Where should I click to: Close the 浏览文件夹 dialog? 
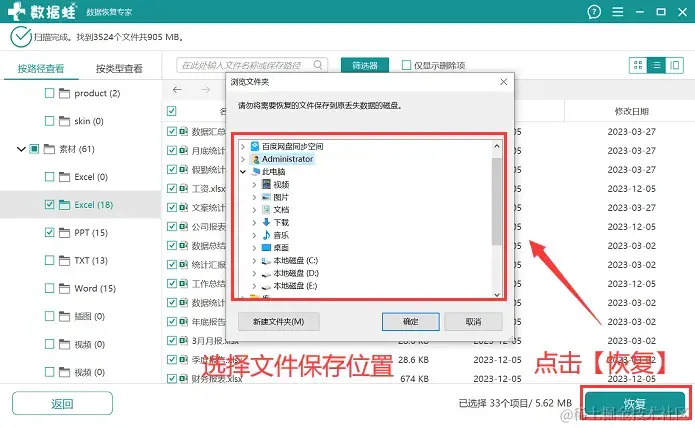[x=504, y=82]
